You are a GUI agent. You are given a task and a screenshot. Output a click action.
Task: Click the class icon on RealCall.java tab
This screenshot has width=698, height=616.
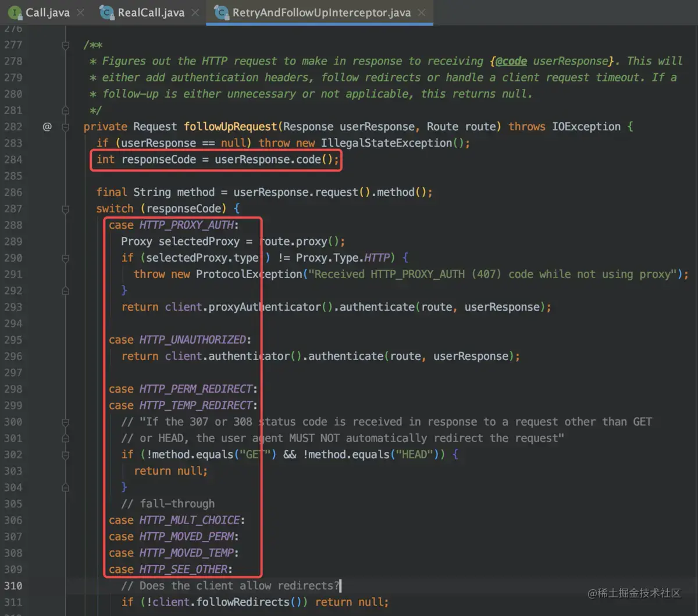point(106,12)
